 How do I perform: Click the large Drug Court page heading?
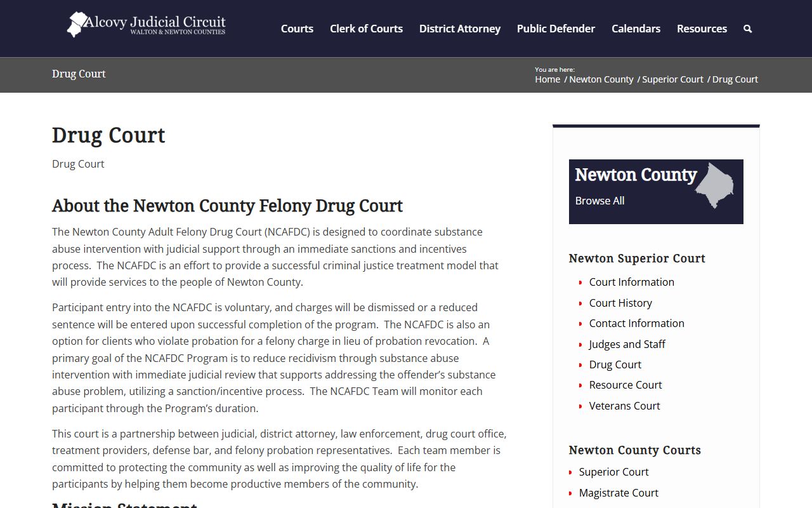click(x=108, y=135)
